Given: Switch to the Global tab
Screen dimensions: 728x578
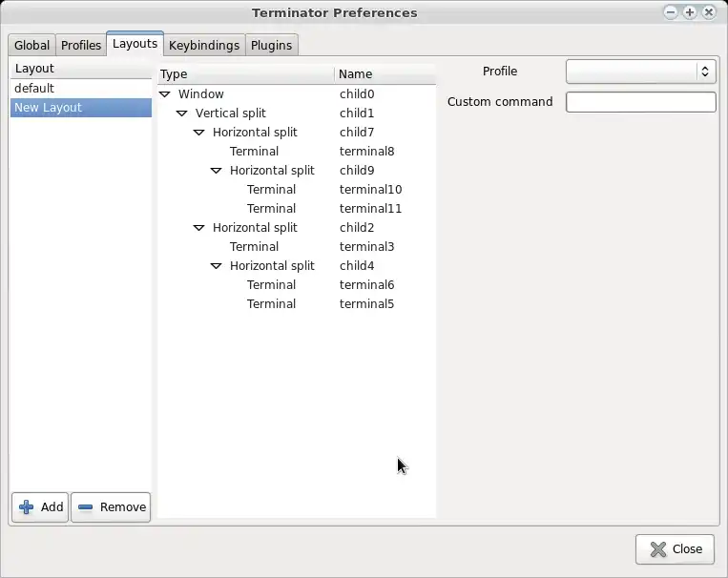Looking at the screenshot, I should (31, 45).
